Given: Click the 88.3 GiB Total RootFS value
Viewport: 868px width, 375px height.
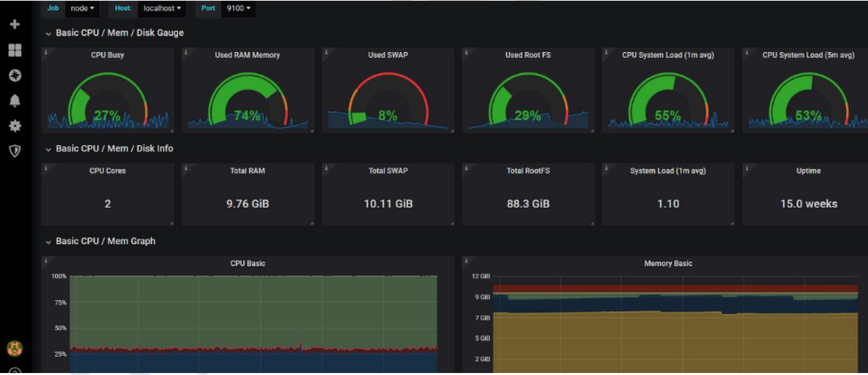Looking at the screenshot, I should point(528,204).
